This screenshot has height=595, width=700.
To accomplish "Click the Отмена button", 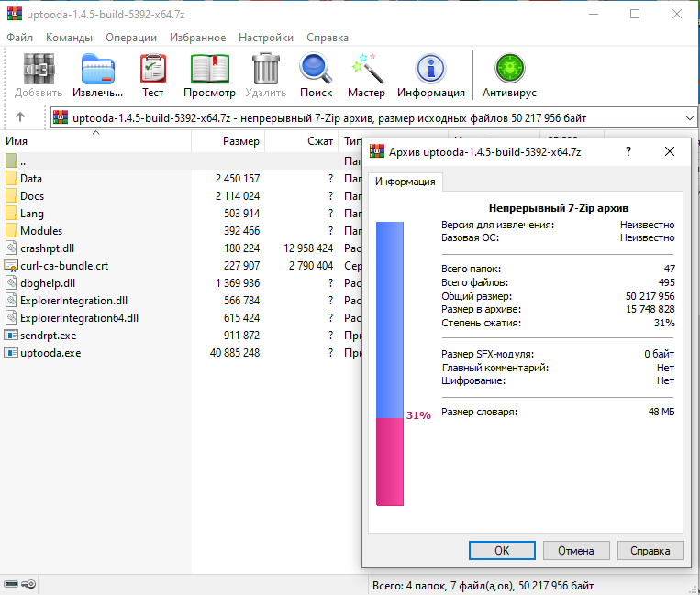I will pyautogui.click(x=576, y=550).
